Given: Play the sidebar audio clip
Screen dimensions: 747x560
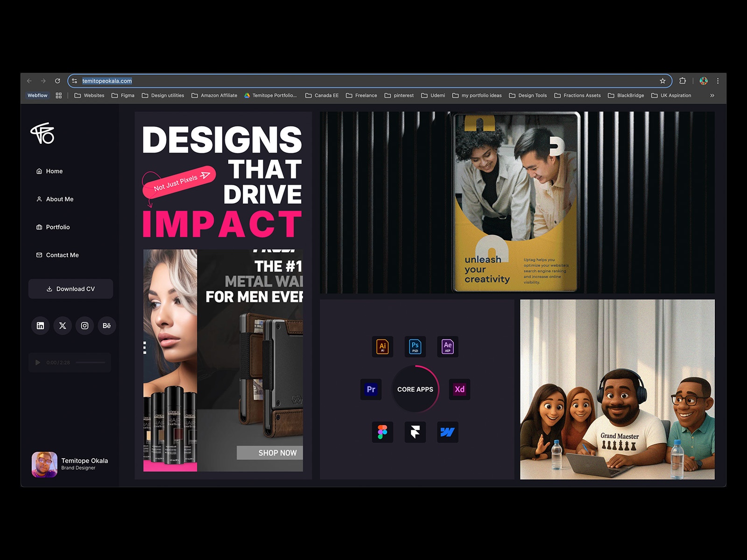Looking at the screenshot, I should [38, 363].
